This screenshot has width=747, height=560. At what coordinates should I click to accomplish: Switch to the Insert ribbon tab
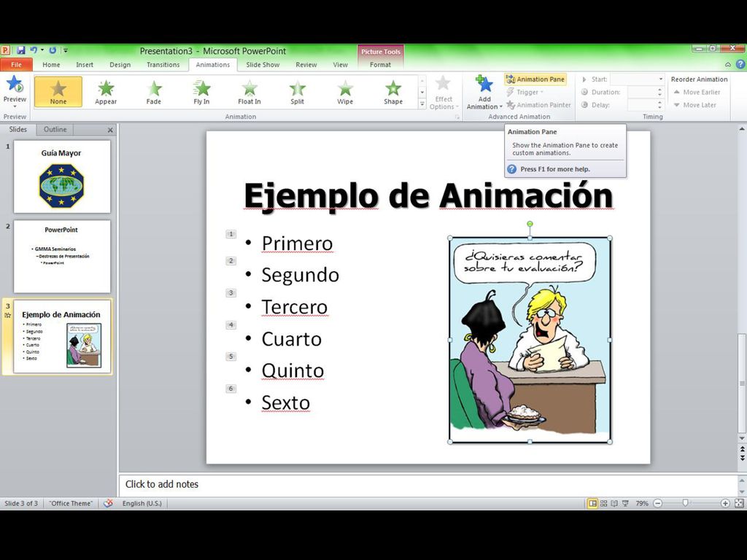tap(85, 65)
